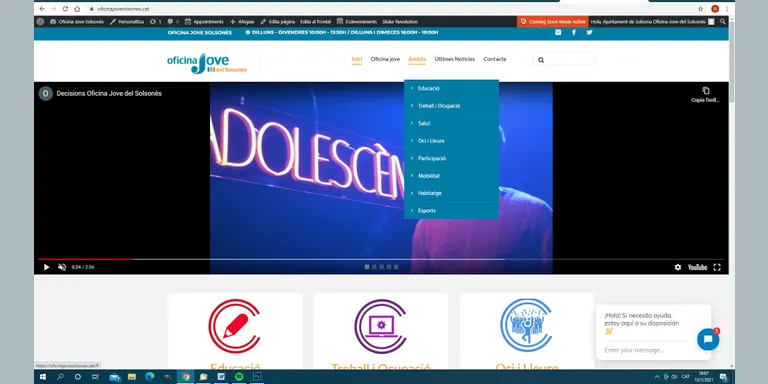The image size is (768, 384).
Task: Select Treball i Ocupació in the submenu
Action: tap(451, 106)
